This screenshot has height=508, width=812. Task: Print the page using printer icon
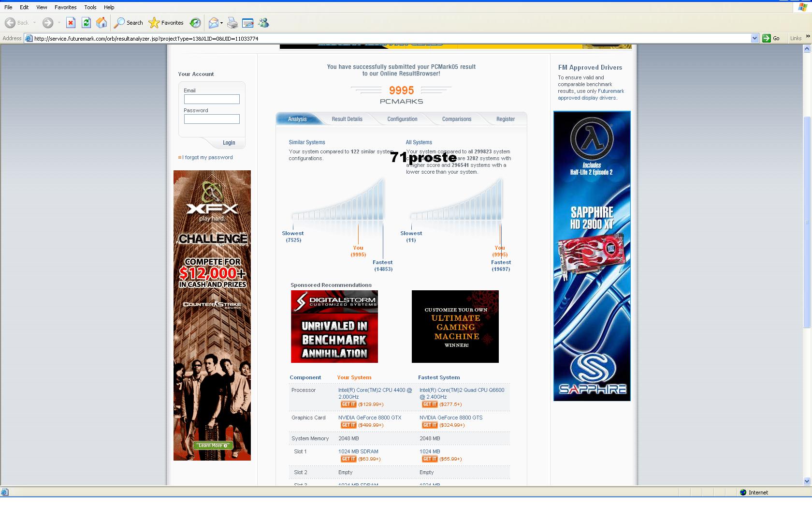pyautogui.click(x=232, y=23)
